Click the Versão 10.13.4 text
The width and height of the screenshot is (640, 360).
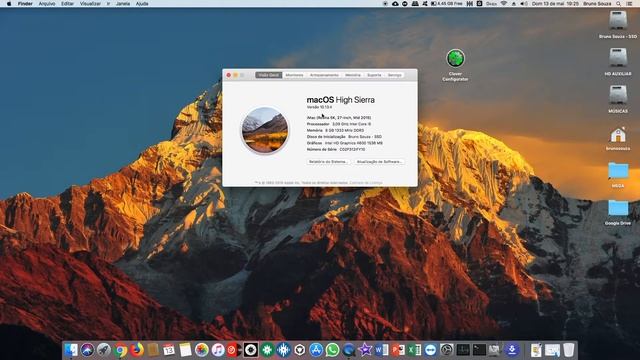[319, 107]
